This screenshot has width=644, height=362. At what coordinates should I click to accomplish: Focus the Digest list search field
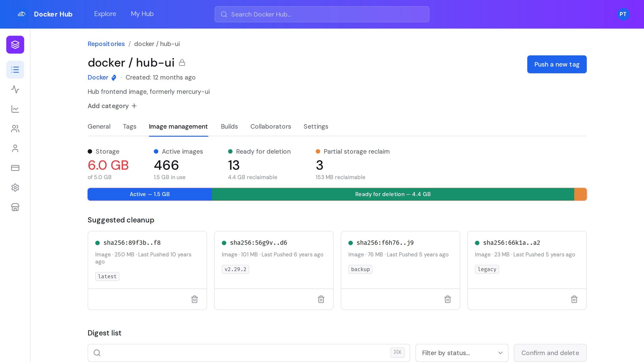pos(249,353)
